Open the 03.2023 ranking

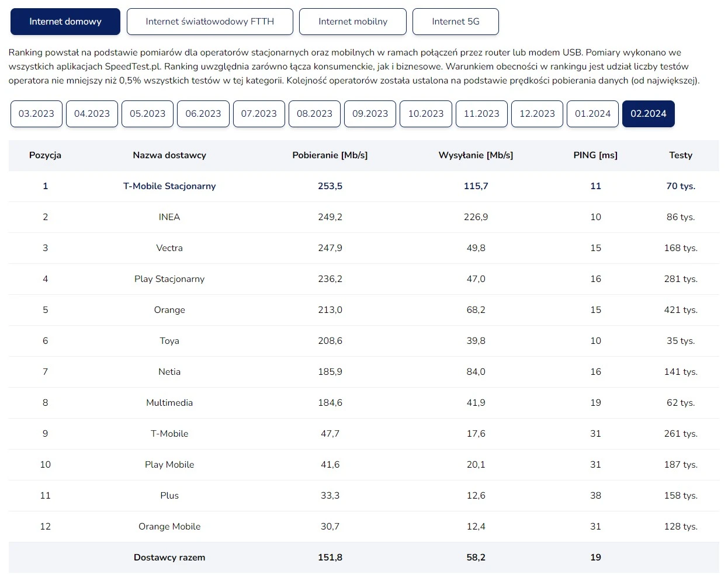(x=36, y=114)
